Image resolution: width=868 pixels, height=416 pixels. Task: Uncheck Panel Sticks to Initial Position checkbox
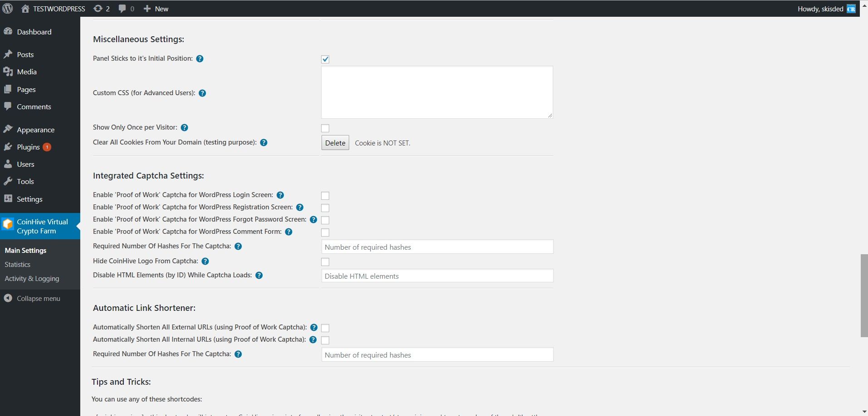pos(325,59)
